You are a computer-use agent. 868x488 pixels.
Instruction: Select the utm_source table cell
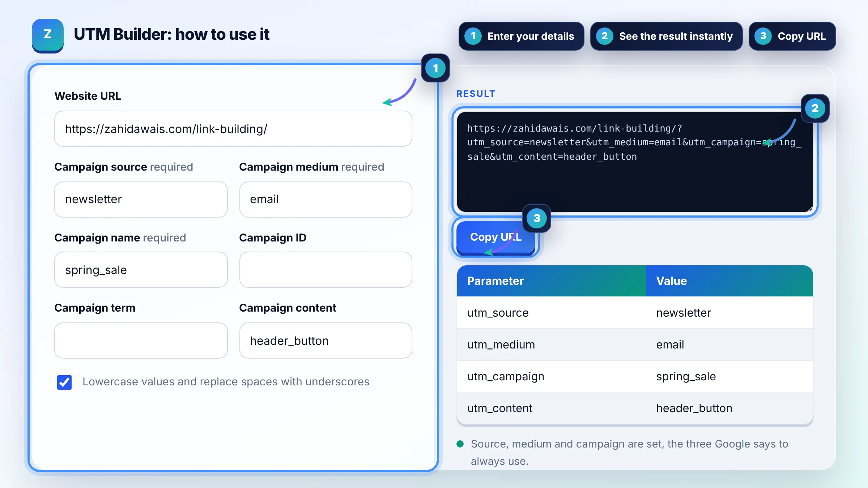(552, 313)
